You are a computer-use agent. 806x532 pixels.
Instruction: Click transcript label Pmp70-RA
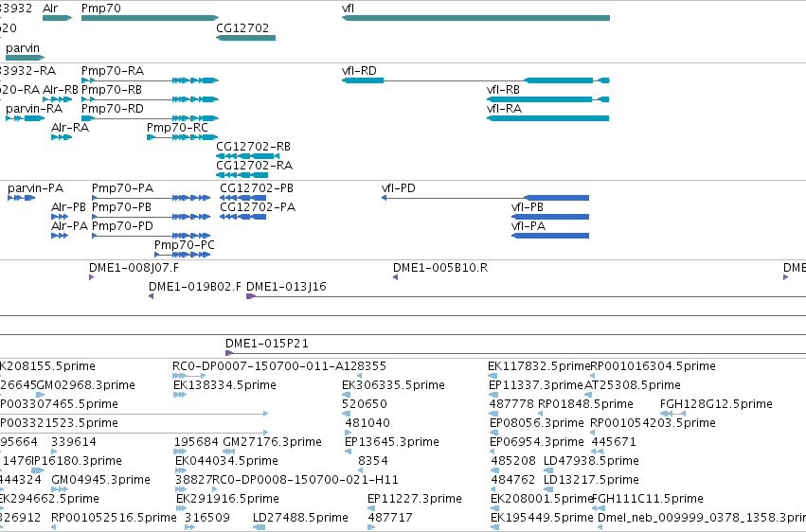click(113, 70)
